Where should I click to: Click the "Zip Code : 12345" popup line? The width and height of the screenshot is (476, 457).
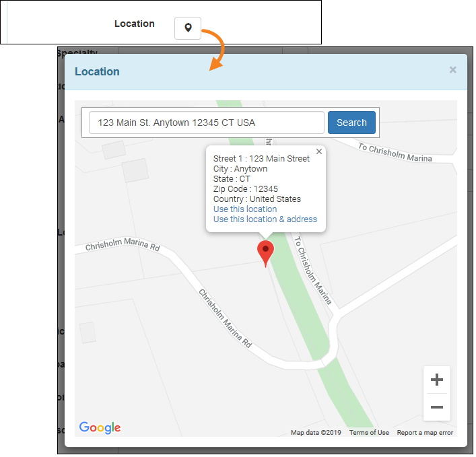coord(245,189)
